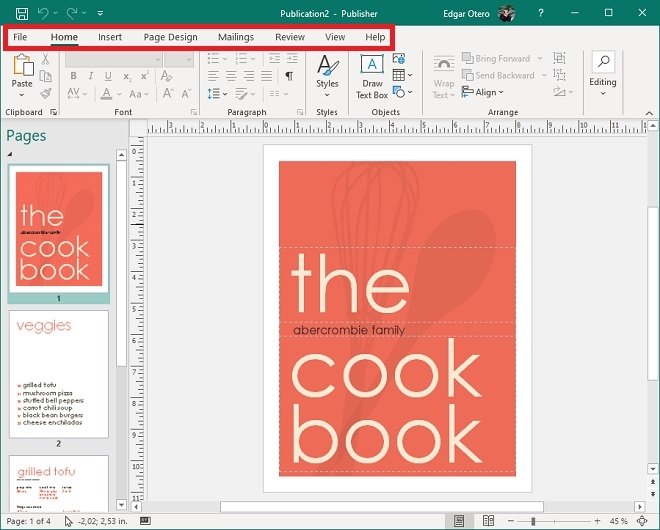660x530 pixels.
Task: Open the line spacing dropdown
Action: coord(217,93)
